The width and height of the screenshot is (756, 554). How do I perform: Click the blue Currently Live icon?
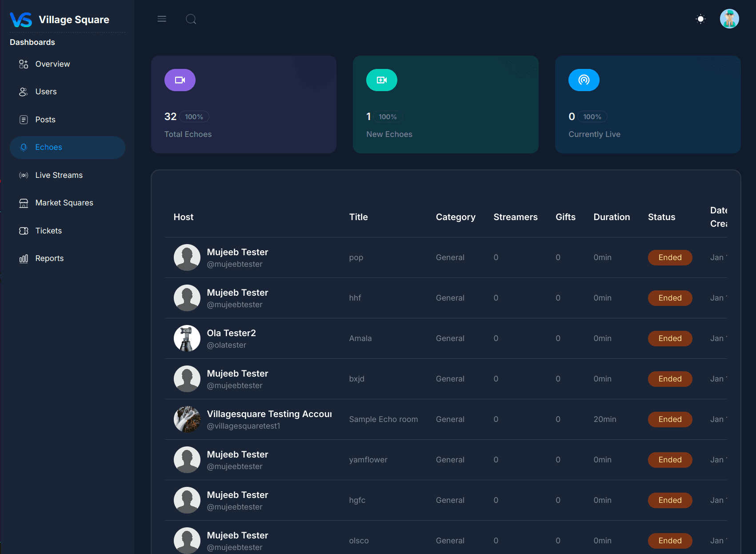[584, 80]
